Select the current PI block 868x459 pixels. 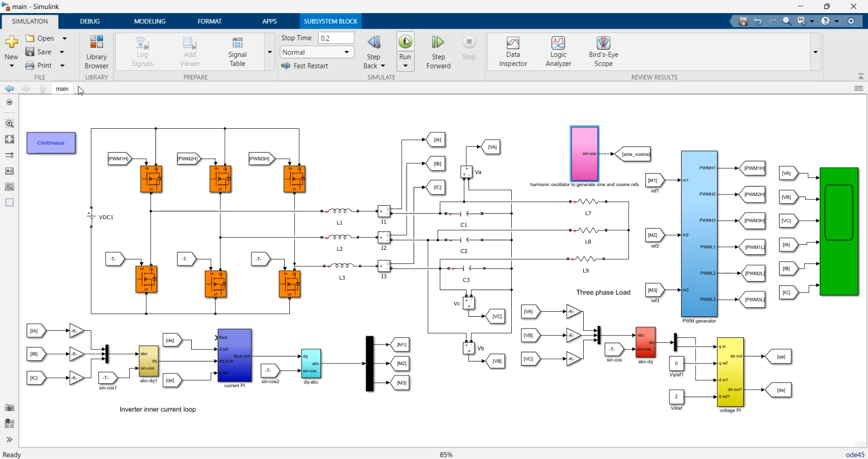[x=234, y=355]
